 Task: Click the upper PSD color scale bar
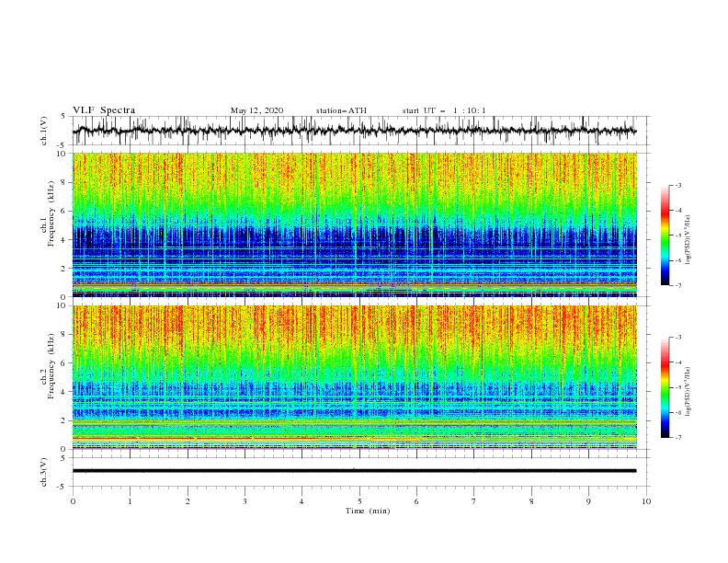click(665, 236)
